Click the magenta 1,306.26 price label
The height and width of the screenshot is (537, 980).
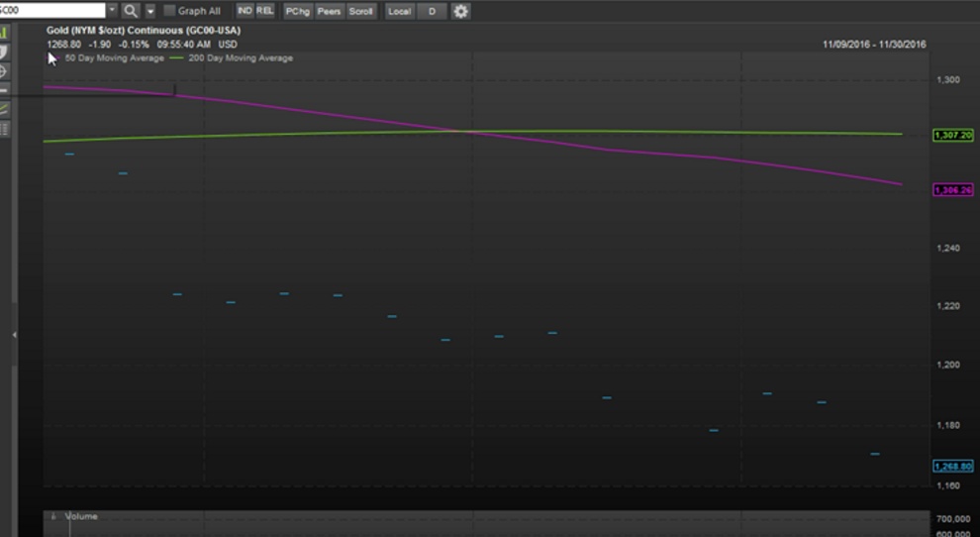coord(953,189)
